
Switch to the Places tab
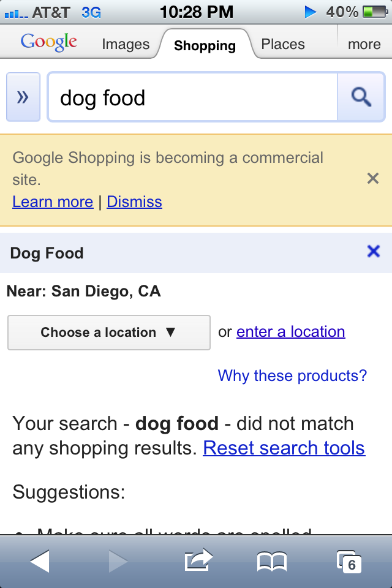(282, 44)
